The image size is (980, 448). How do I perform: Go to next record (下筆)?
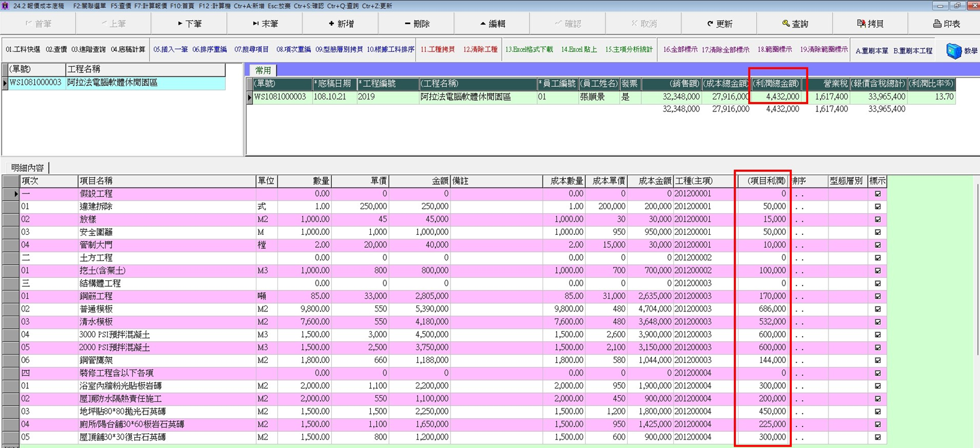coord(189,24)
